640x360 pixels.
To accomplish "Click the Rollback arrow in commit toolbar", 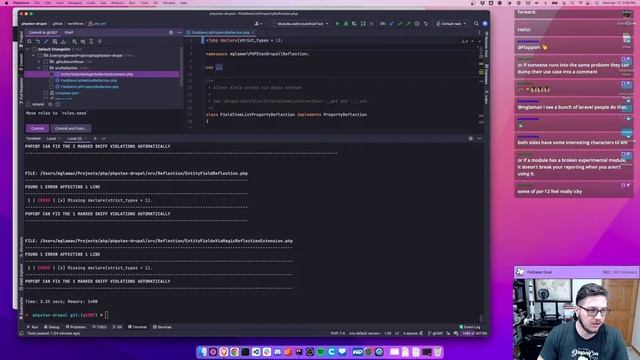I will pyautogui.click(x=38, y=42).
